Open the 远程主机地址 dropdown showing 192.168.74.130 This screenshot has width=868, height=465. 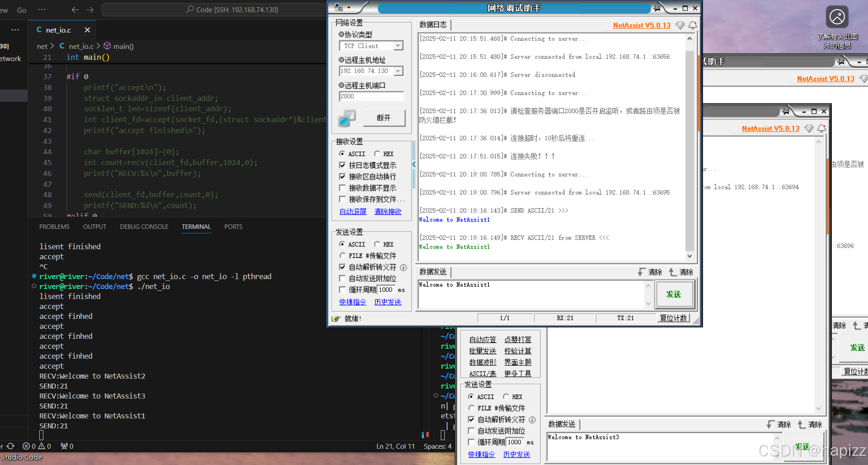coord(398,71)
